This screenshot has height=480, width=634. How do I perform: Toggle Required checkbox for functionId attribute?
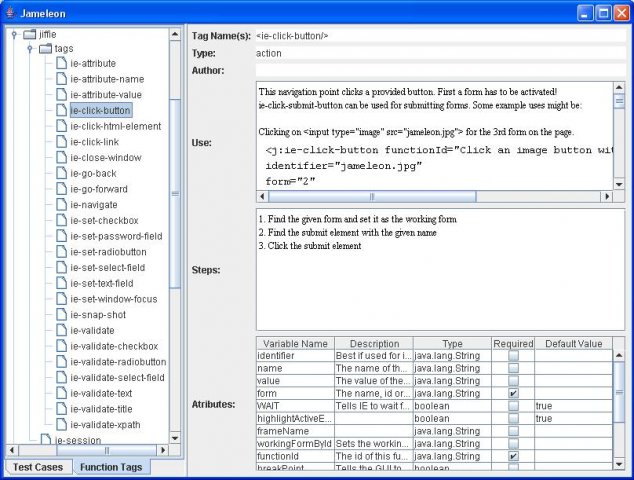pyautogui.click(x=513, y=456)
